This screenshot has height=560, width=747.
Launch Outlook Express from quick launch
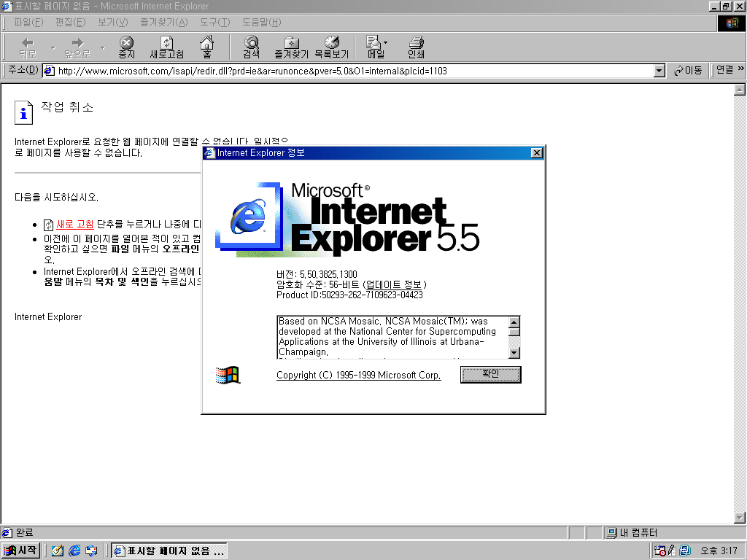(x=91, y=551)
